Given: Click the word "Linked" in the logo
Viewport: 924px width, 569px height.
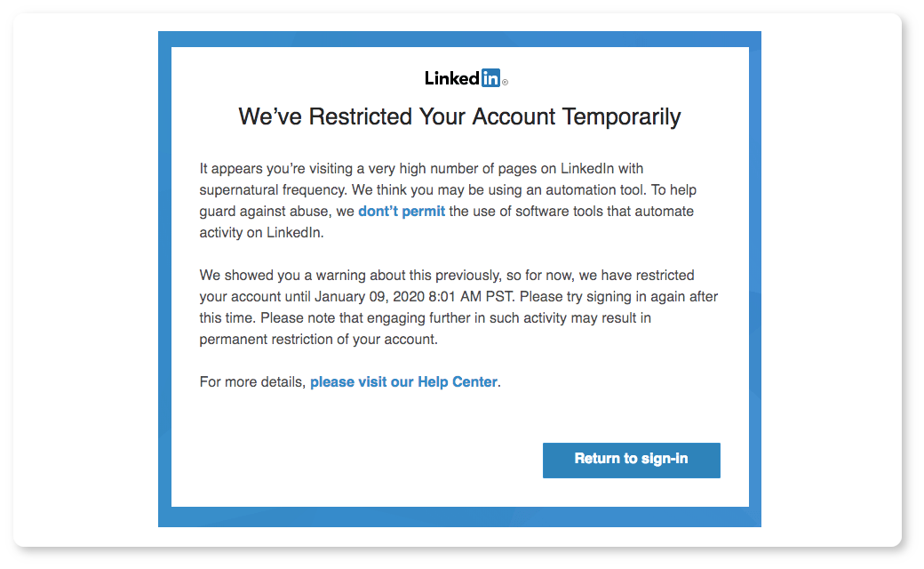Looking at the screenshot, I should pos(452,78).
